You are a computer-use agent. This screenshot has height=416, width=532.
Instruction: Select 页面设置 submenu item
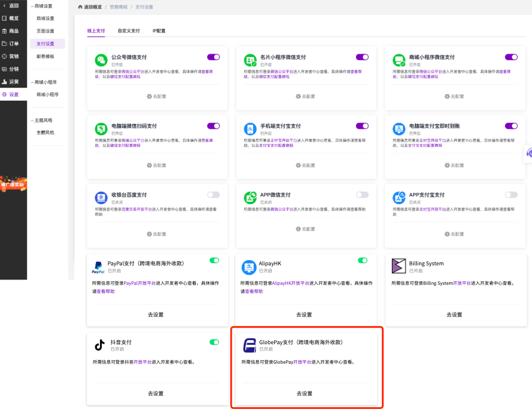click(45, 31)
